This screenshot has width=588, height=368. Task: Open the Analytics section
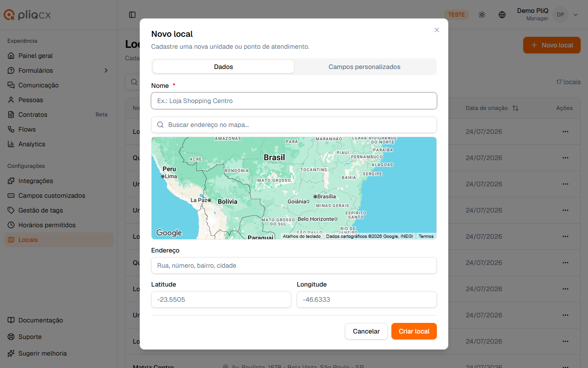(58, 144)
